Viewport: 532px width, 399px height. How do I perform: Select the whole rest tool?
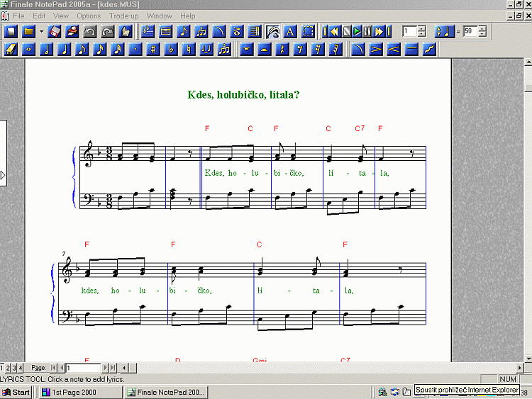(x=247, y=49)
